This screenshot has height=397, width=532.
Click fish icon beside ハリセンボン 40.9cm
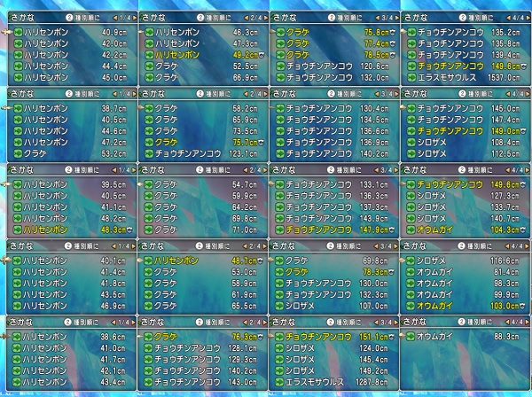[x=19, y=32]
